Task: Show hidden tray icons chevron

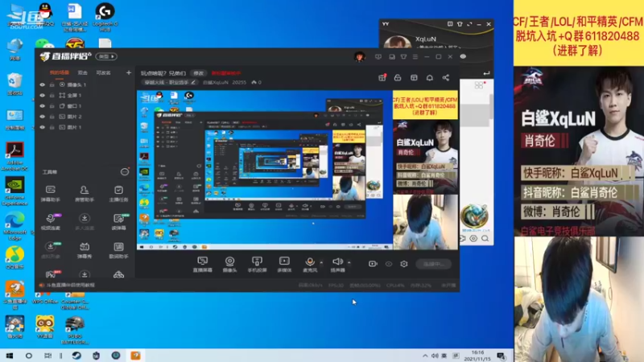Action: (425, 356)
